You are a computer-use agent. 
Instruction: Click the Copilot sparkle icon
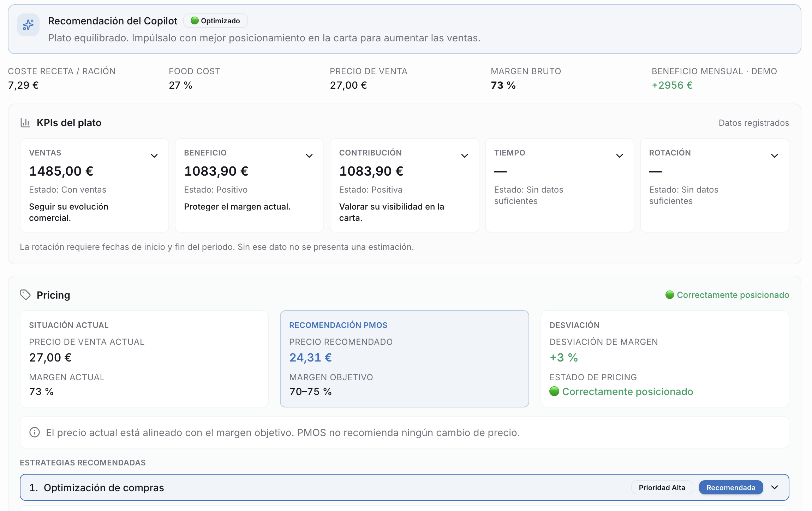click(28, 25)
